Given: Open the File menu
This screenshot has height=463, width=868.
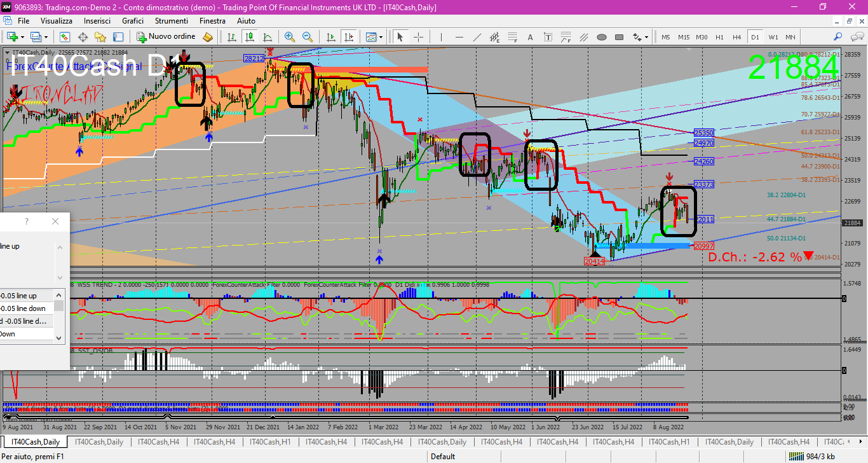Looking at the screenshot, I should (24, 20).
